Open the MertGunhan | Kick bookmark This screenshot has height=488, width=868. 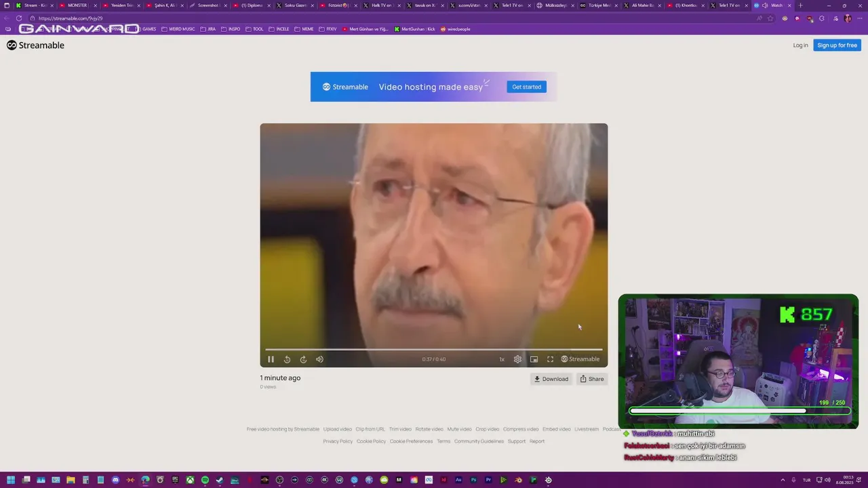414,29
